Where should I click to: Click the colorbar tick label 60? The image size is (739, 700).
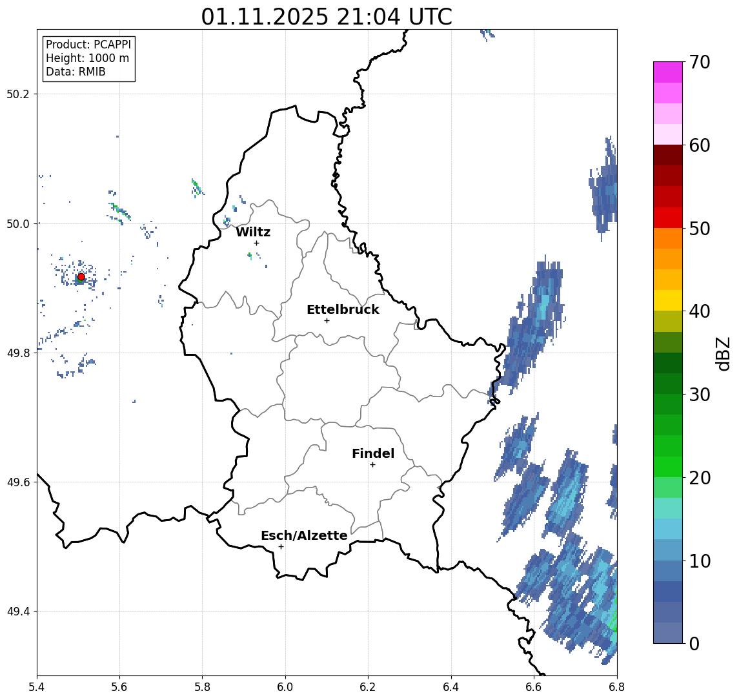700,146
